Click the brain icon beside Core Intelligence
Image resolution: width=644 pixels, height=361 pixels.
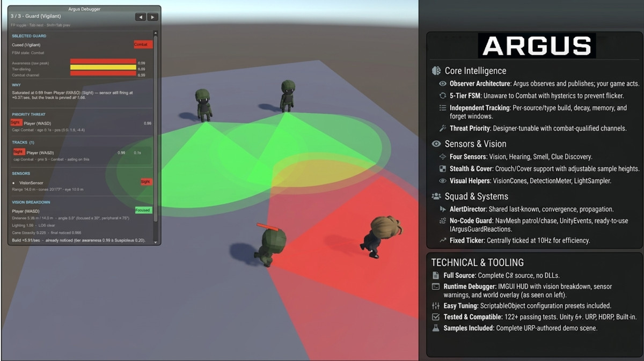[437, 71]
